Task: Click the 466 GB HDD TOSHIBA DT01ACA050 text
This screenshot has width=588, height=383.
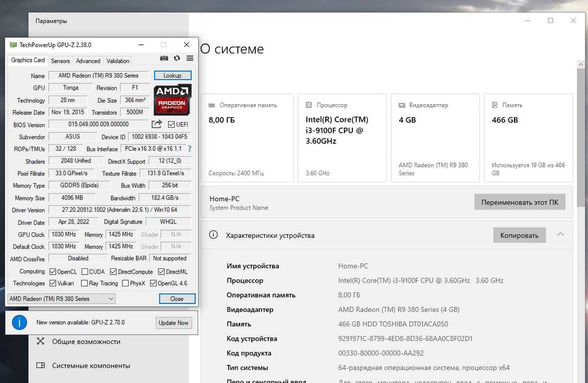Action: point(393,324)
